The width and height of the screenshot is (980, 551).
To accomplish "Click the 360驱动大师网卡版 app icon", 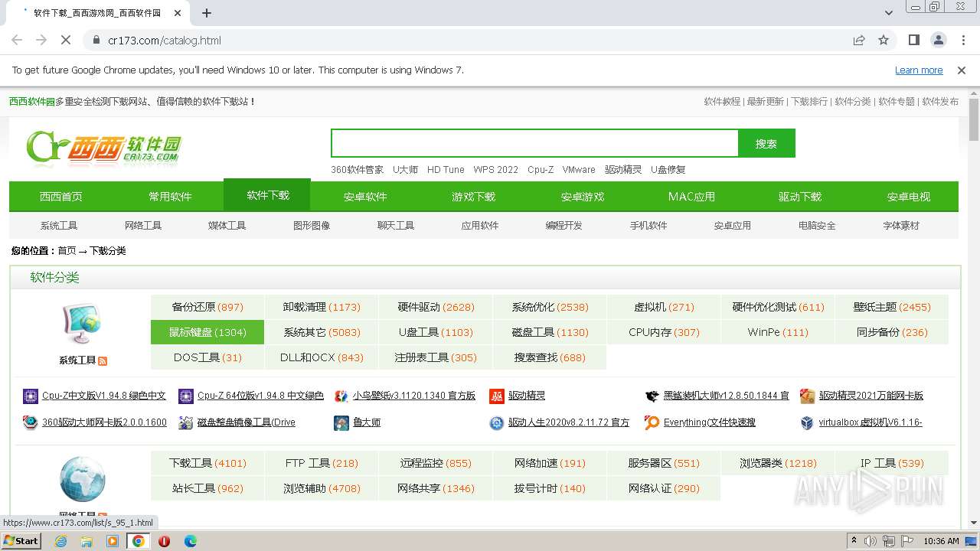I will click(x=30, y=422).
